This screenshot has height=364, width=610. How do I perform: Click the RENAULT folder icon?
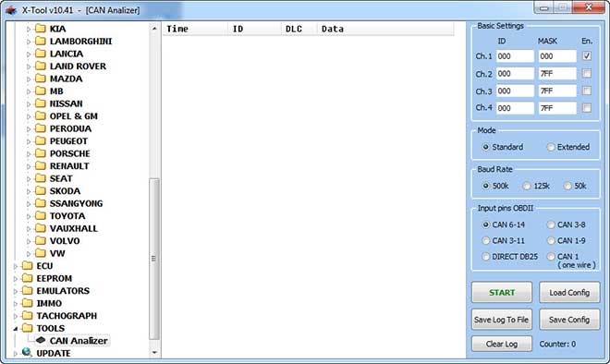pos(41,165)
